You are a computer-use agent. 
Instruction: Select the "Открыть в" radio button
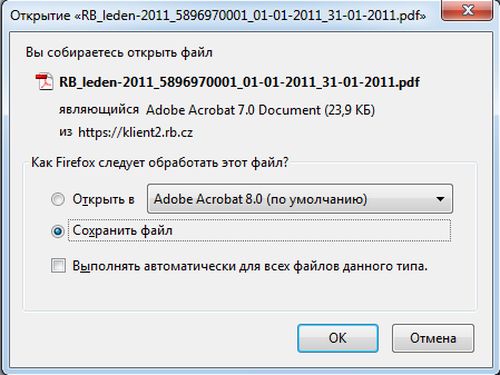(x=58, y=199)
